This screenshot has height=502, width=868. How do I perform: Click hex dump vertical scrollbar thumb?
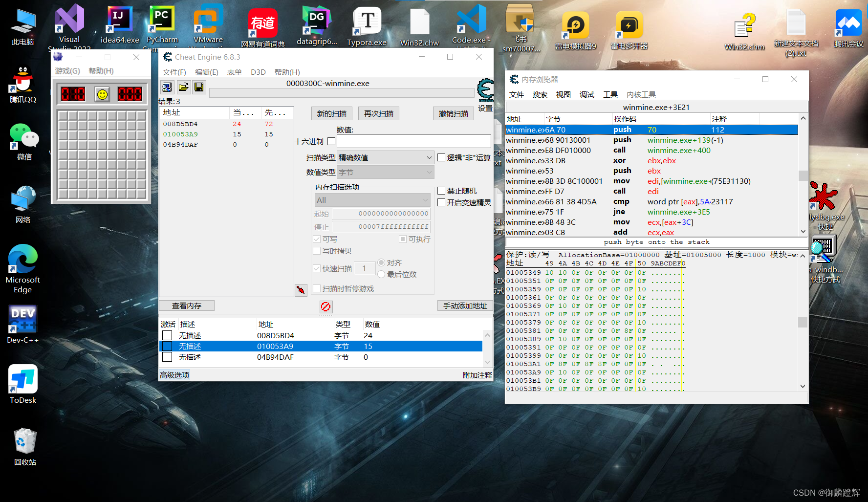pos(803,322)
